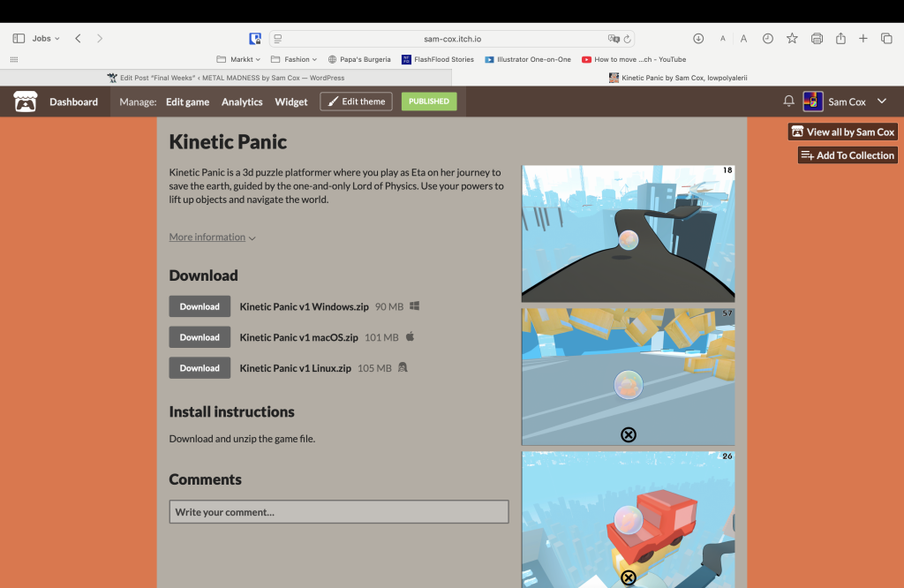Click the Add To Collection button

point(847,155)
